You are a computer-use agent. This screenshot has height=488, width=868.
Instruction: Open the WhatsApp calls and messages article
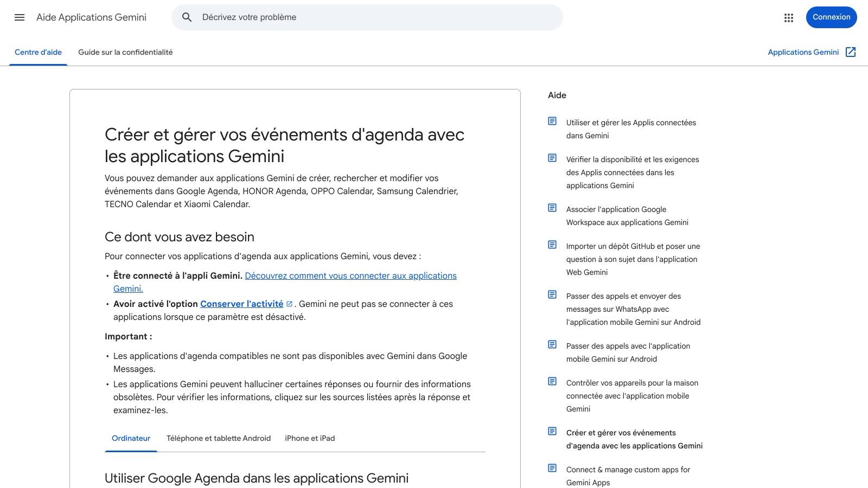(x=633, y=309)
